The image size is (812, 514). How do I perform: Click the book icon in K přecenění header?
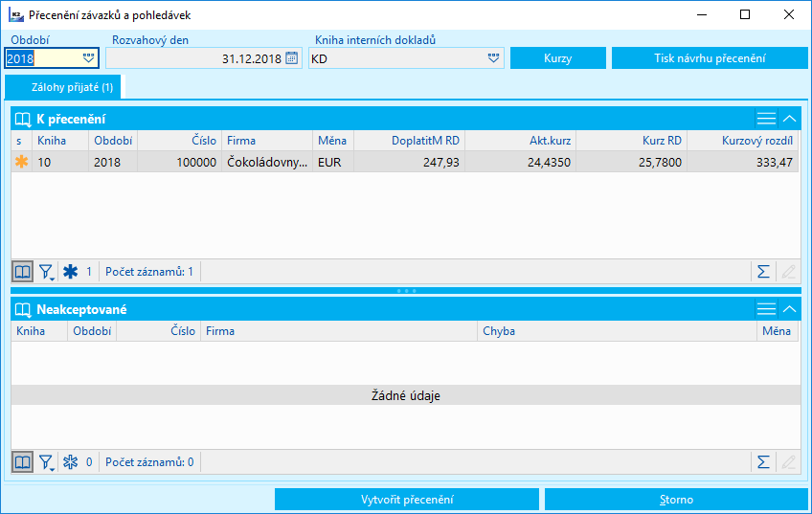(x=23, y=119)
